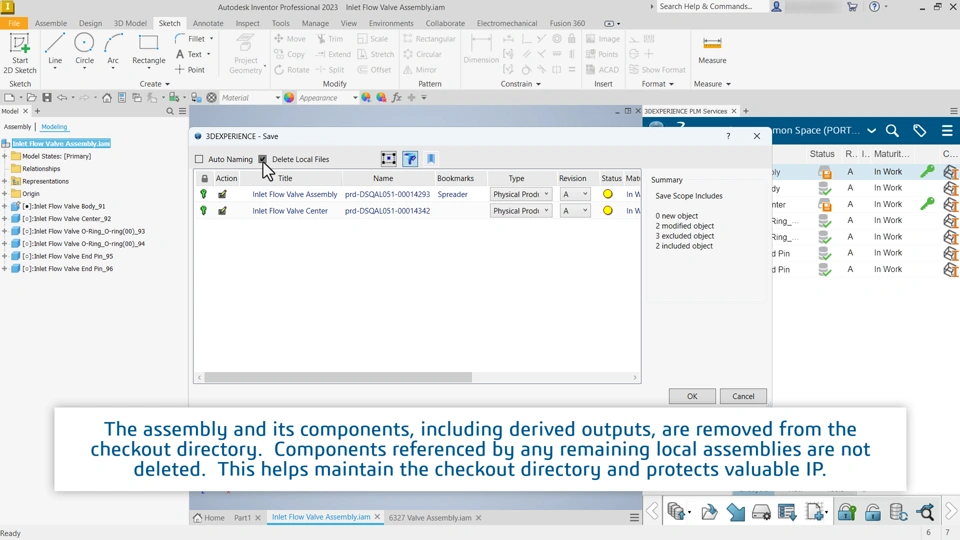Viewport: 960px width, 540px height.
Task: Open the Inspect ribbon tab
Action: coord(247,23)
